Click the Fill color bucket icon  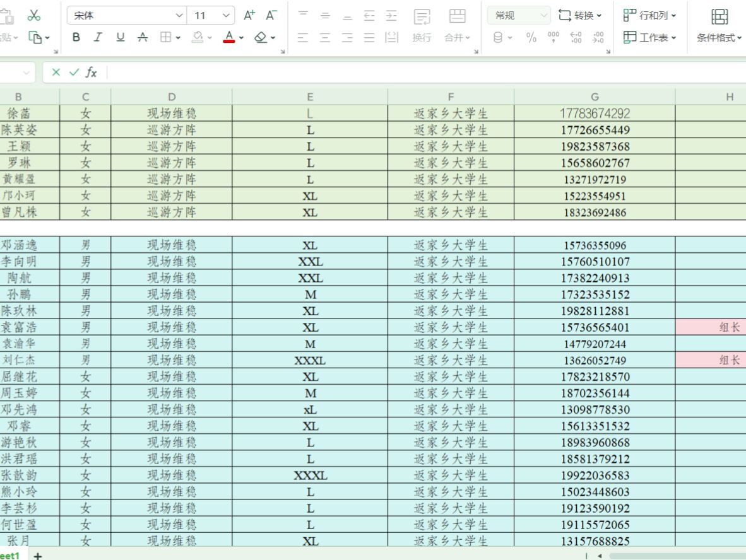198,37
